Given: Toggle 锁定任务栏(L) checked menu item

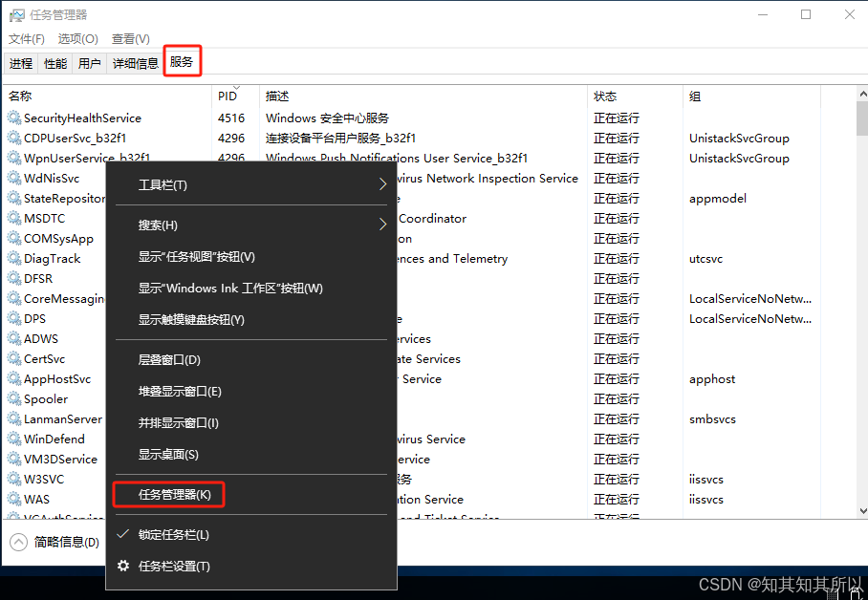Looking at the screenshot, I should [x=250, y=535].
